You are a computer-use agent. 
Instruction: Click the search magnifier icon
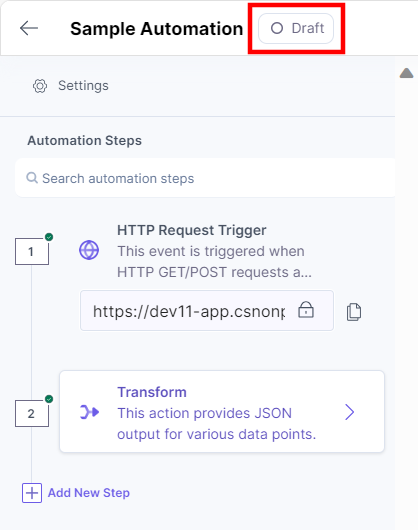tap(32, 177)
